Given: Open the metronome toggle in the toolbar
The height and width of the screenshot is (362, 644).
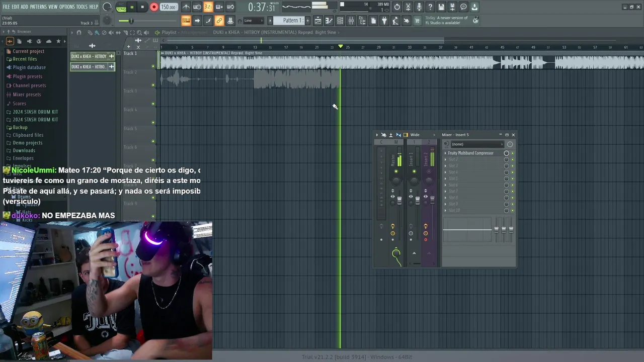Looking at the screenshot, I should tap(186, 7).
